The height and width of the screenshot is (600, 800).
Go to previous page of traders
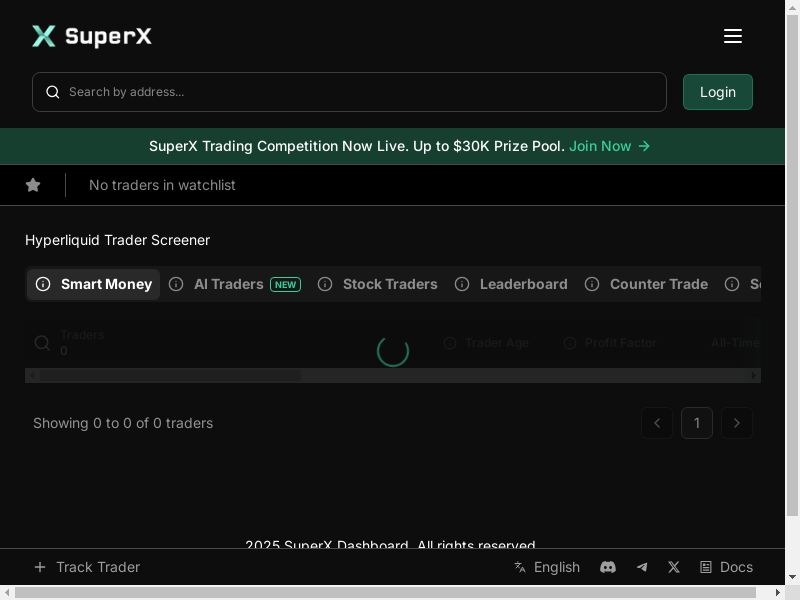pos(657,423)
